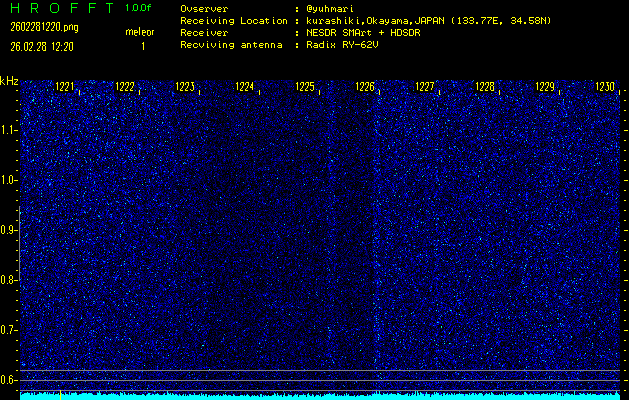Screen dimensions: 629x400
Task: Click the 1224 time marker
Action: point(244,87)
